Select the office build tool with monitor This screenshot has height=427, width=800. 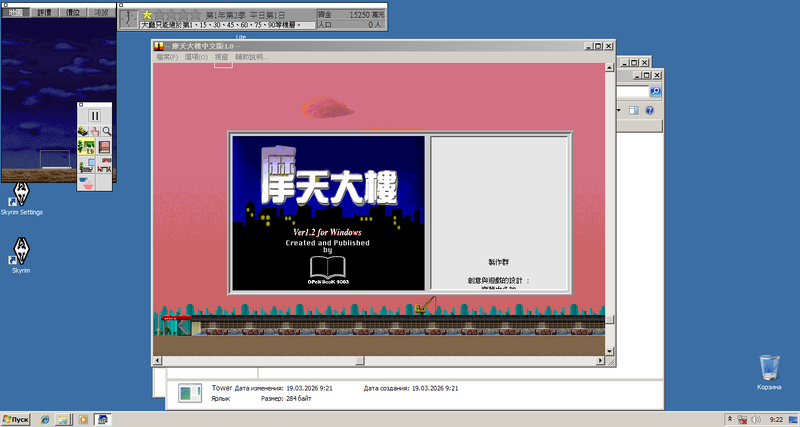(86, 165)
